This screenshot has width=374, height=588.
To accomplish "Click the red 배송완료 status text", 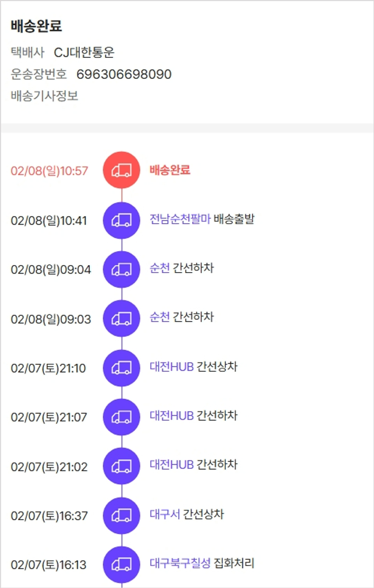I will point(170,170).
